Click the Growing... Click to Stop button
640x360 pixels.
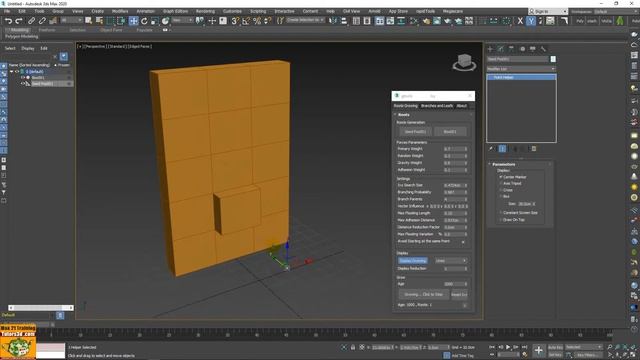pos(423,294)
